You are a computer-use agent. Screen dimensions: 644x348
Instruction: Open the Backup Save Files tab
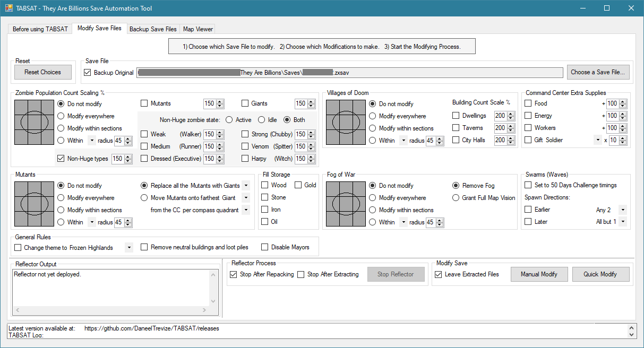coord(153,29)
